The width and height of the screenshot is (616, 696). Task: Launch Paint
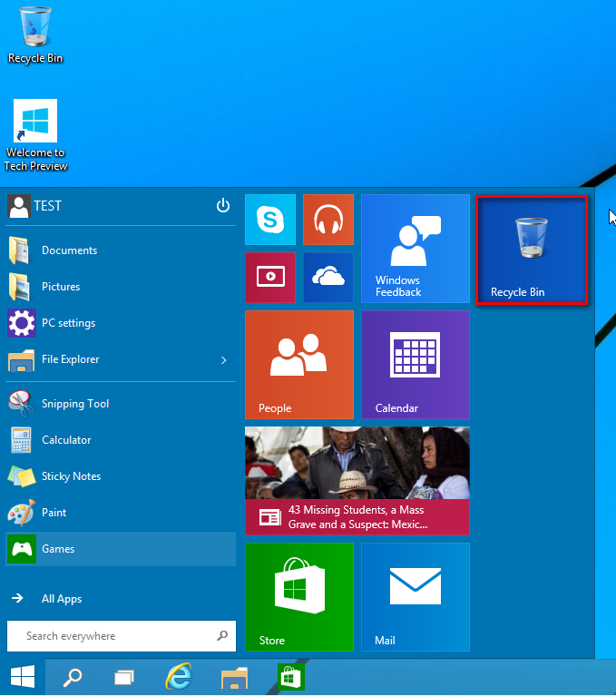(x=121, y=513)
